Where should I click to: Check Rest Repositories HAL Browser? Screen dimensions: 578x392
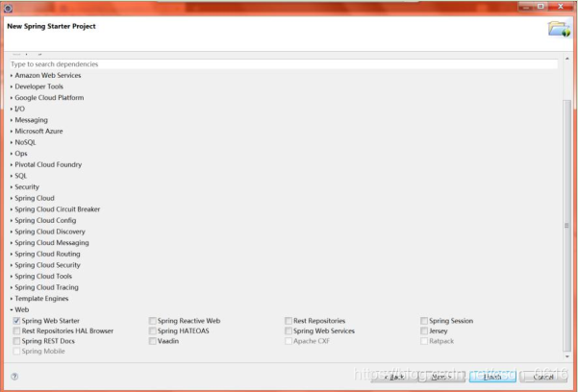click(16, 331)
